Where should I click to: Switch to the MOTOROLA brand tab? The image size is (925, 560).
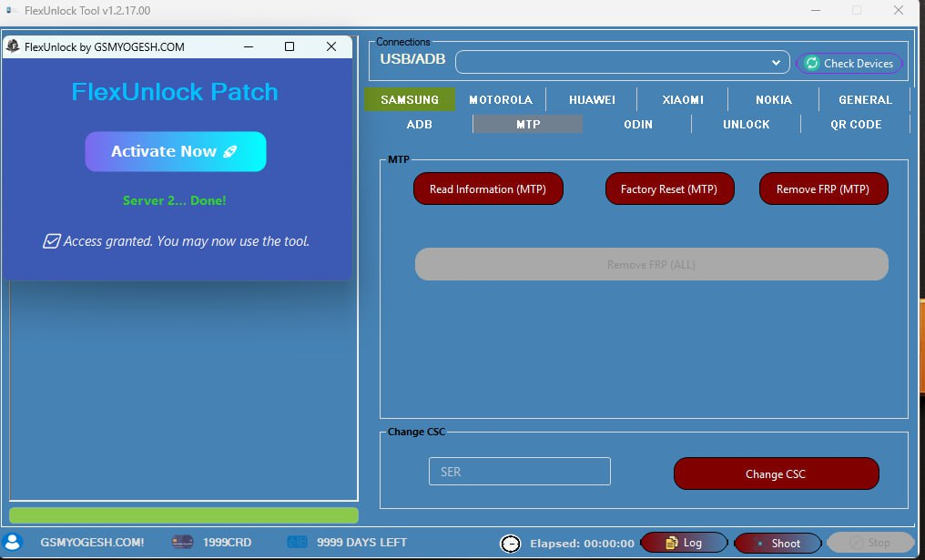tap(499, 99)
